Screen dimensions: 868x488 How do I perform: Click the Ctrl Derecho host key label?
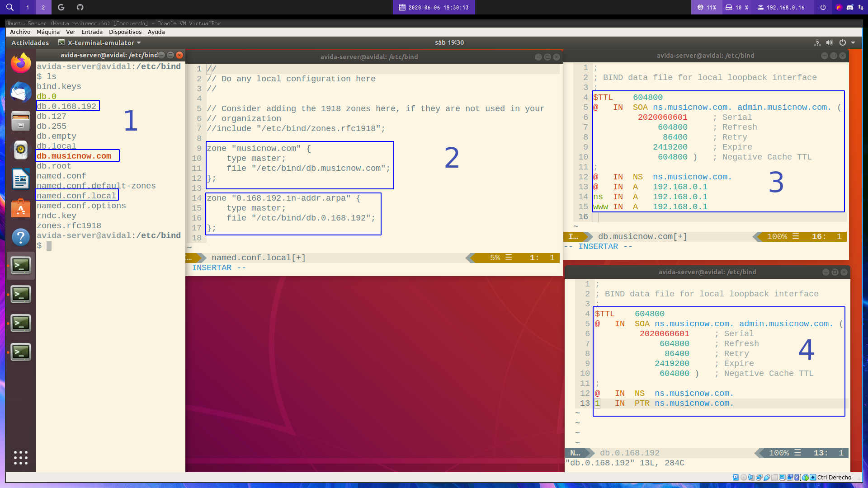[x=834, y=477]
